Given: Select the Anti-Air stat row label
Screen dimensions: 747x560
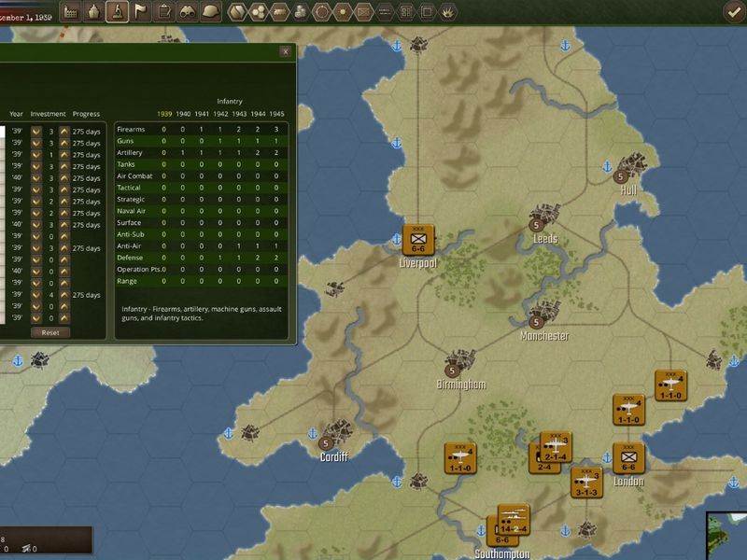Looking at the screenshot, I should (x=131, y=245).
